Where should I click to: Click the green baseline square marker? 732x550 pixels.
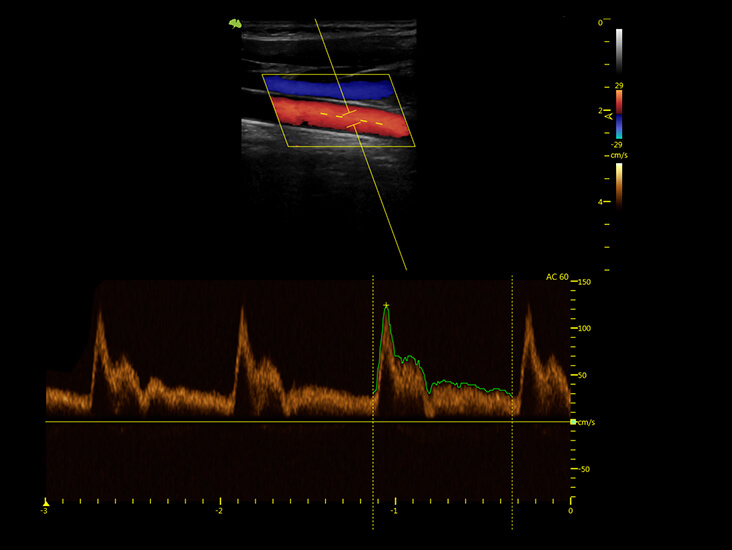tap(573, 422)
